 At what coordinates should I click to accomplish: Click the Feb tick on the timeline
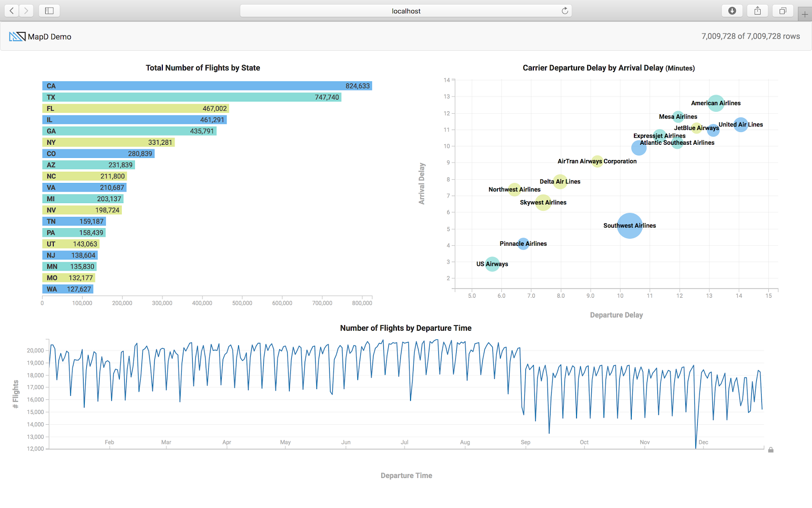click(110, 442)
